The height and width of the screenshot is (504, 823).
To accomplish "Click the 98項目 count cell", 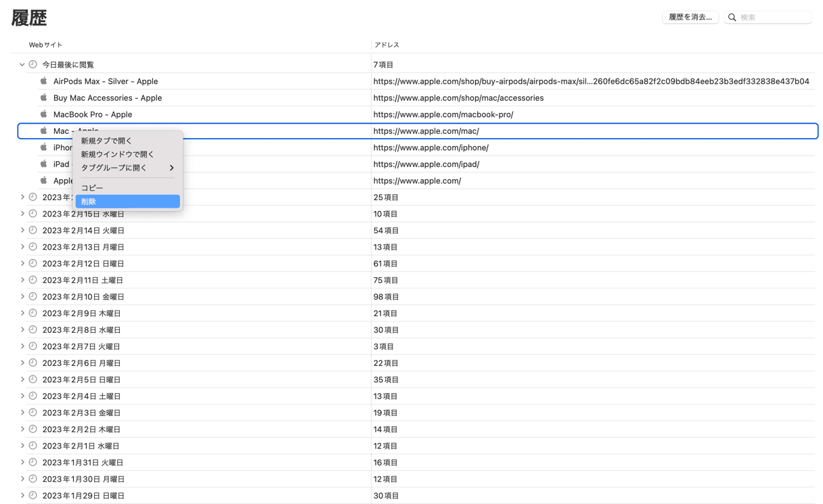I will tap(386, 296).
